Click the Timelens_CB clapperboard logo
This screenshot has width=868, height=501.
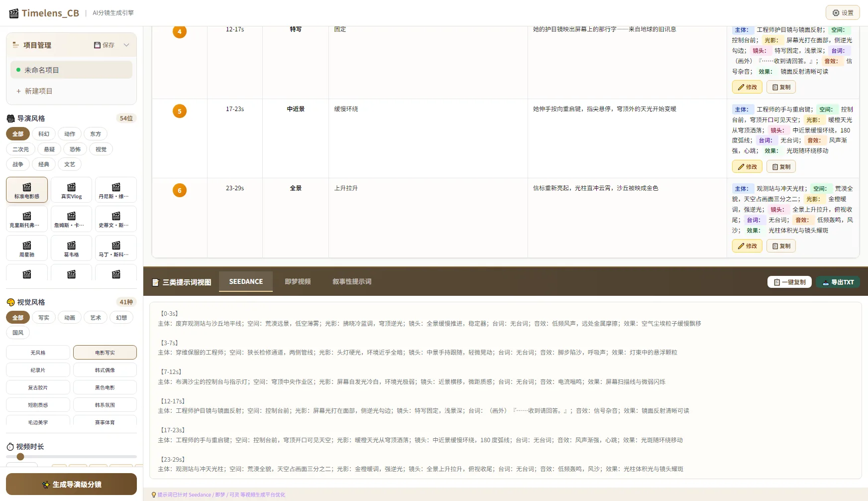(14, 13)
